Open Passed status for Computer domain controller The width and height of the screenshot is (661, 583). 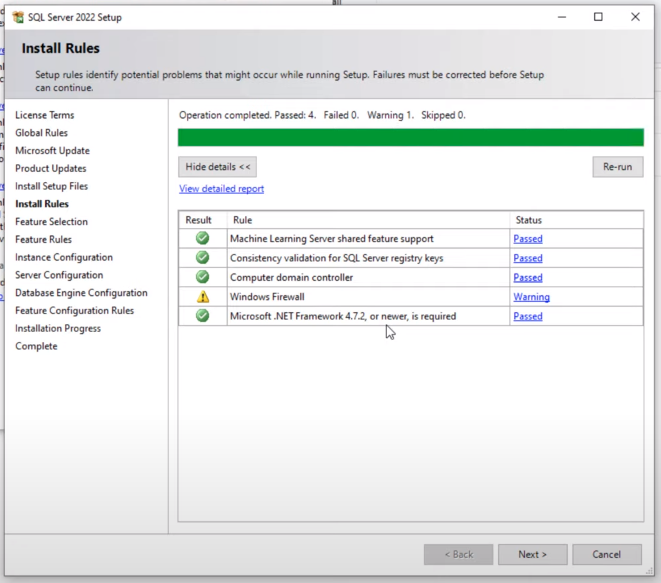coord(528,278)
